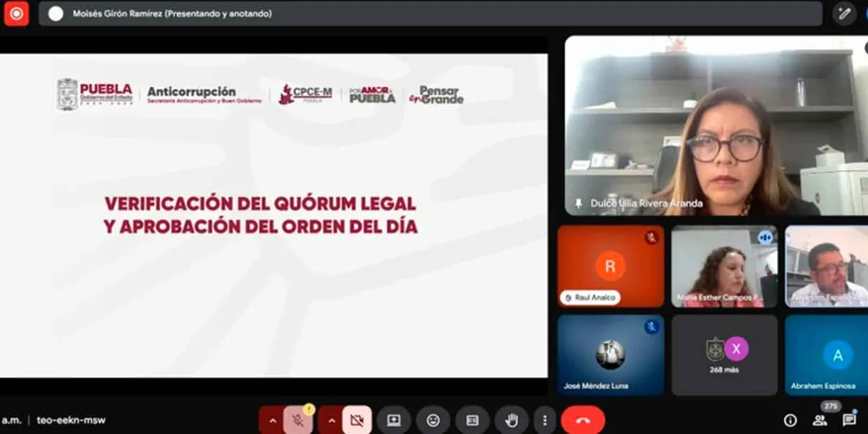Show the participants list
Screen dimensions: 868x434
pos(820,420)
